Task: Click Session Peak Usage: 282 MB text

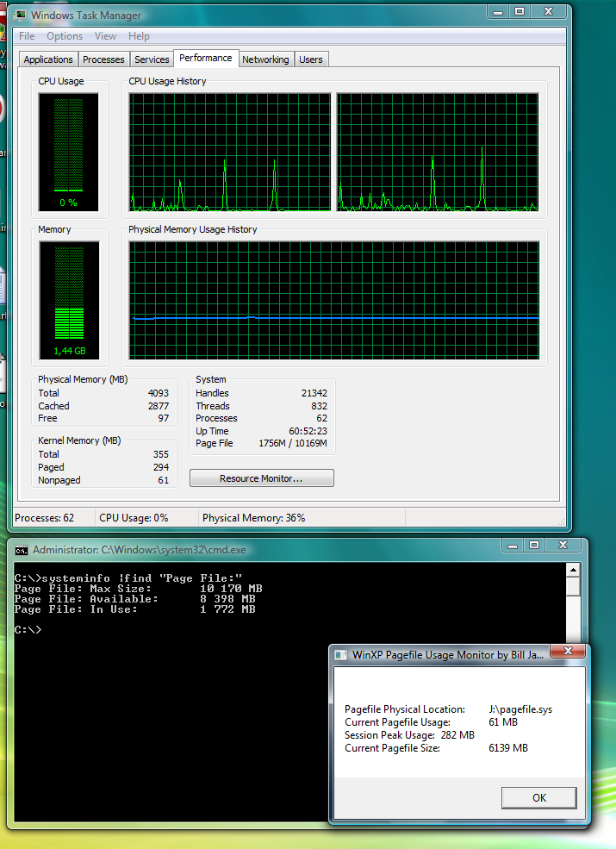Action: 409,735
